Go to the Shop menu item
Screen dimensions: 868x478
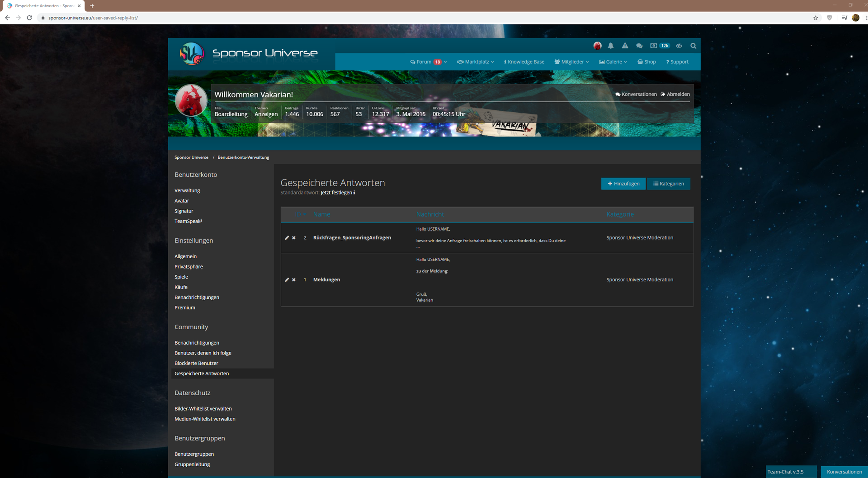coord(646,62)
